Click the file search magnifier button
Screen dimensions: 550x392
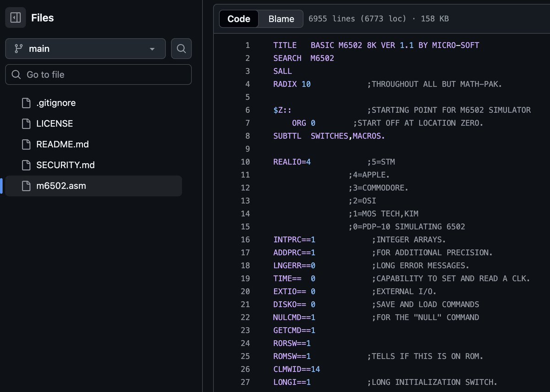click(181, 49)
